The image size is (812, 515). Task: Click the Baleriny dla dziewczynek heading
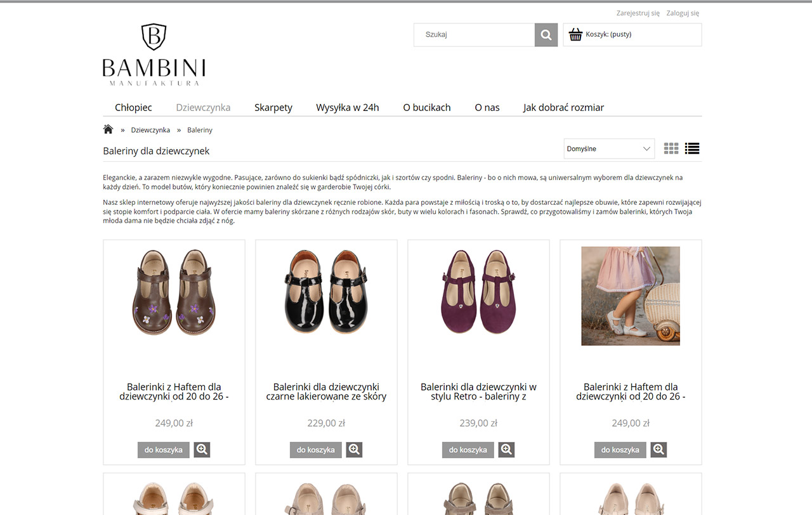click(156, 151)
